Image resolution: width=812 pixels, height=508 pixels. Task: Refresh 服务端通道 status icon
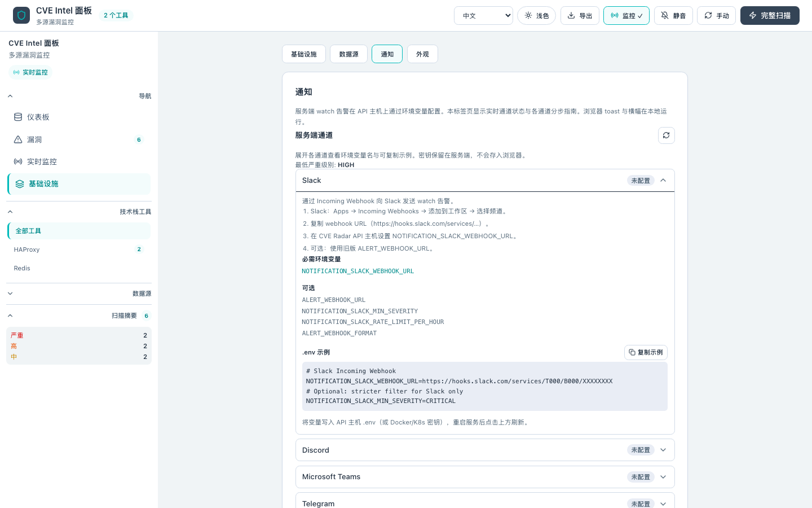(x=667, y=135)
